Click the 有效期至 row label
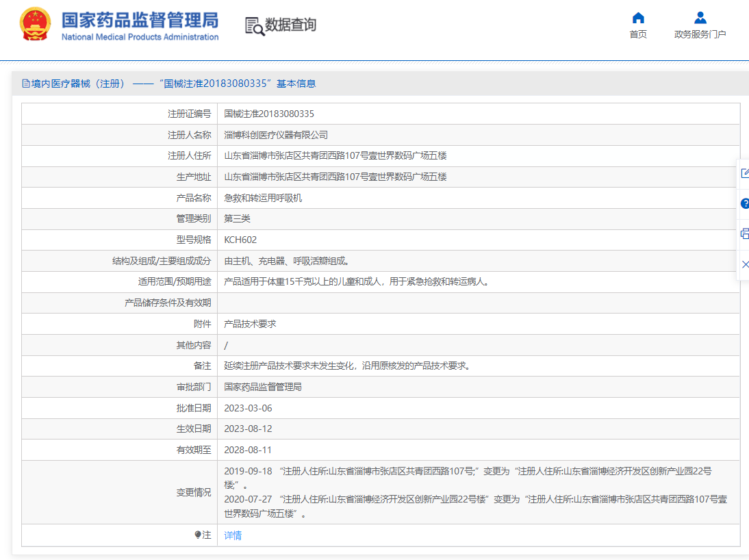This screenshot has width=749, height=560. (x=194, y=450)
